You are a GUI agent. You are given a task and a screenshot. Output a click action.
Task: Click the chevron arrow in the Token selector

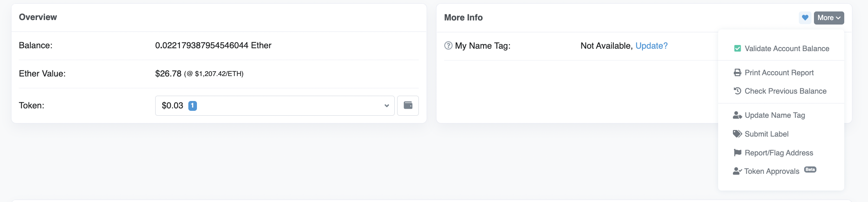387,105
